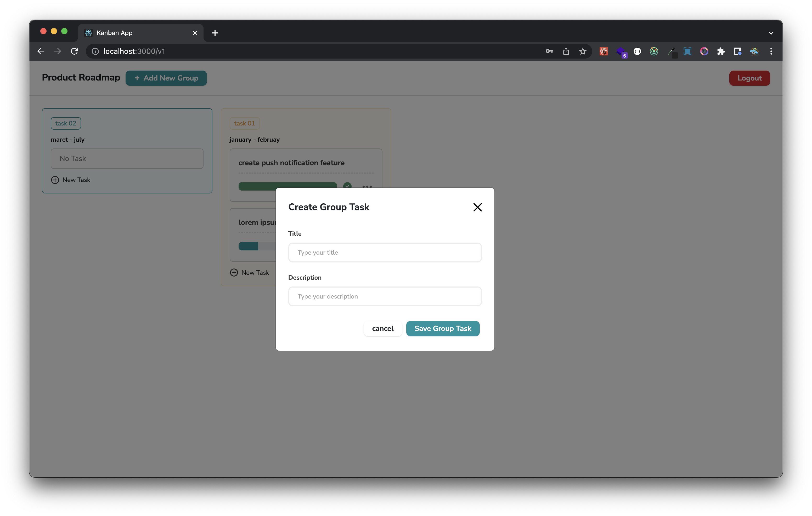Toggle the green checkmark on push notification task
Image resolution: width=812 pixels, height=516 pixels.
click(x=347, y=186)
